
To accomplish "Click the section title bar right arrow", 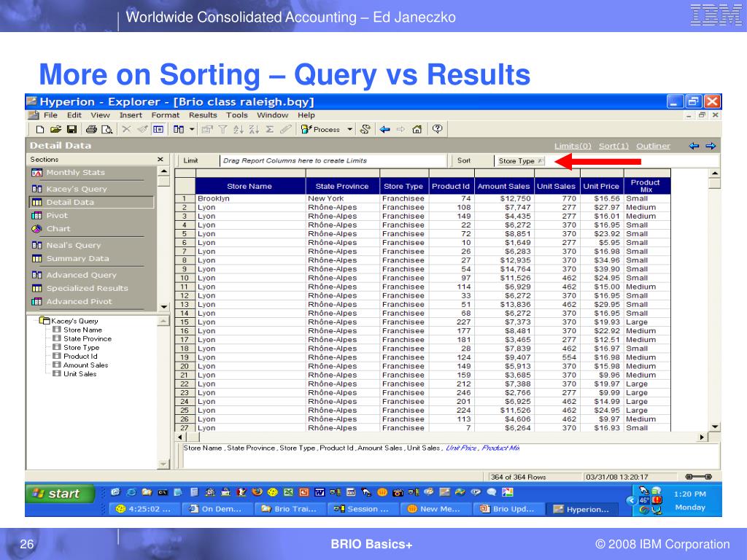I will point(711,146).
